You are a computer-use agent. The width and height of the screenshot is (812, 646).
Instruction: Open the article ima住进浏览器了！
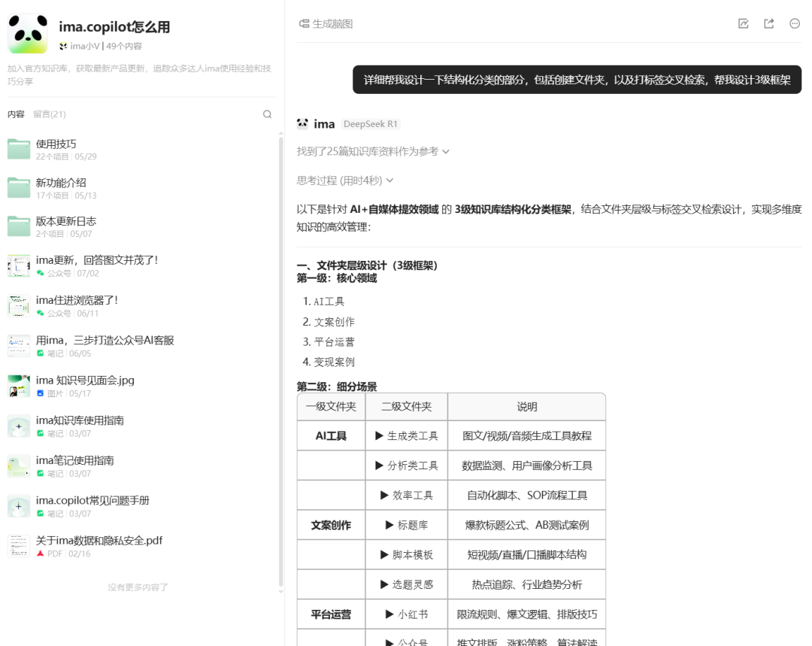click(77, 300)
